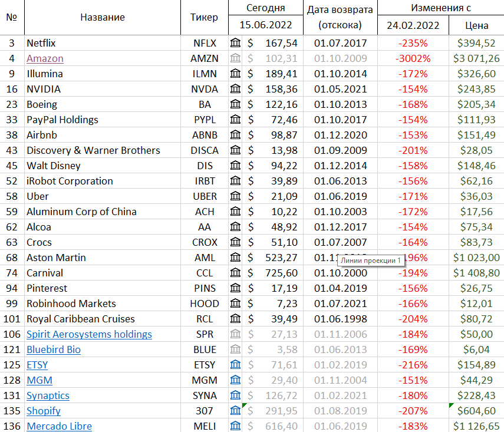Open the Synaptics link

click(x=48, y=395)
